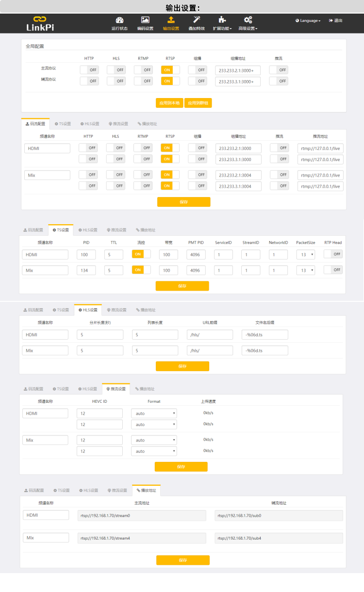
Task: Click HDMI's TTL field in TS settings
Action: coord(114,254)
